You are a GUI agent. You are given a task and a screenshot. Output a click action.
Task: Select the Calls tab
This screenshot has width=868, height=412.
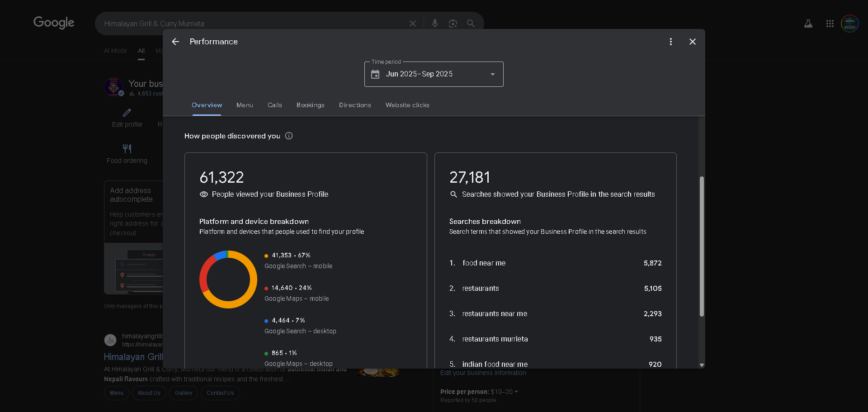(x=275, y=105)
